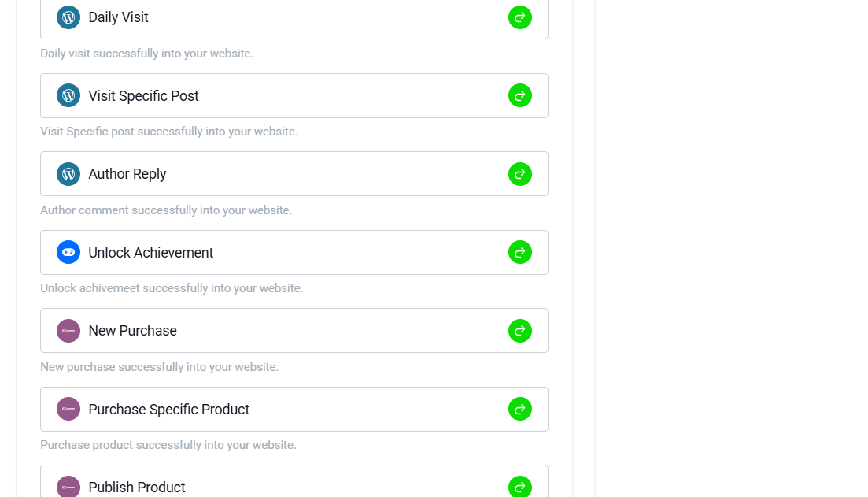
Task: Click the green arrow beside Visit Specific Post
Action: click(520, 96)
